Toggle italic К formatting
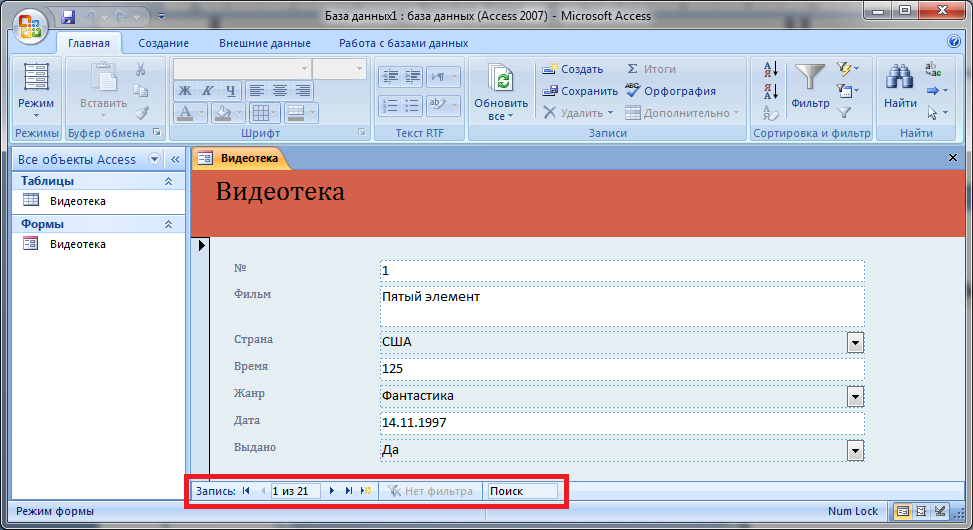Image resolution: width=973 pixels, height=530 pixels. pos(207,91)
